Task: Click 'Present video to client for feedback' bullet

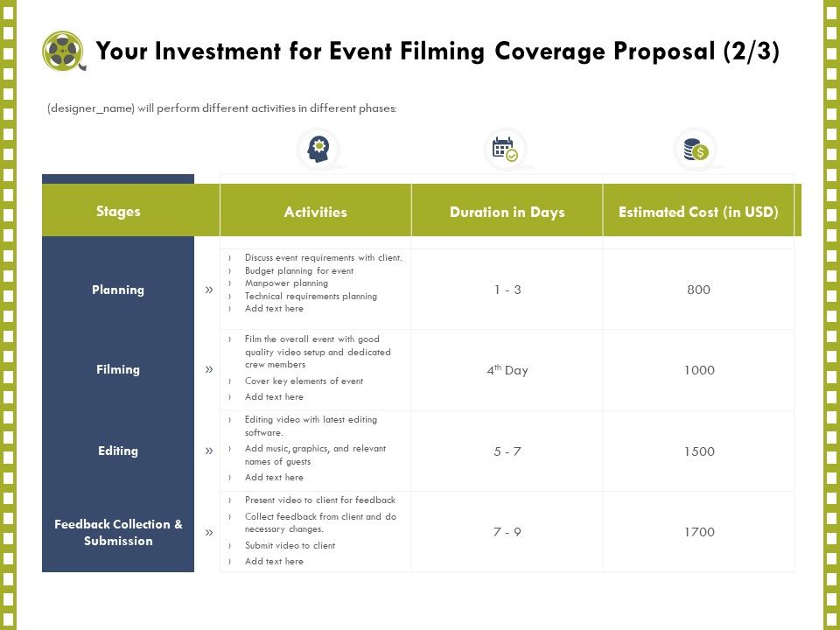Action: [320, 500]
